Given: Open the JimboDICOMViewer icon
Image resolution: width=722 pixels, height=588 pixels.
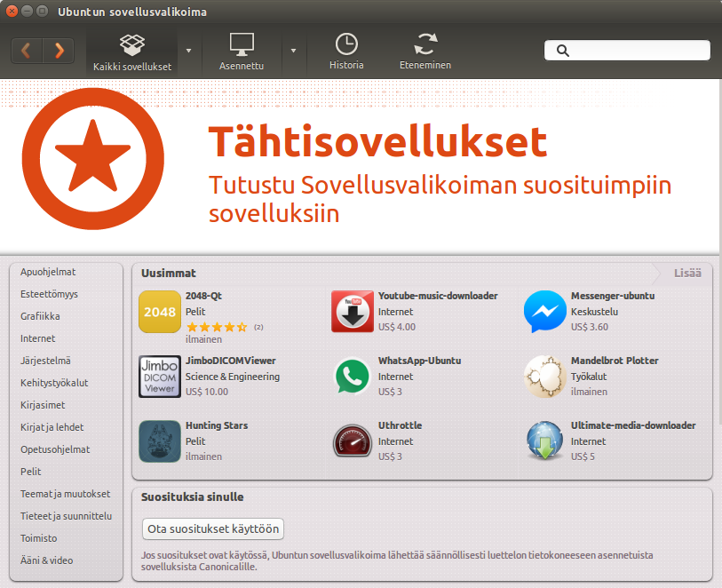Looking at the screenshot, I should pos(160,377).
